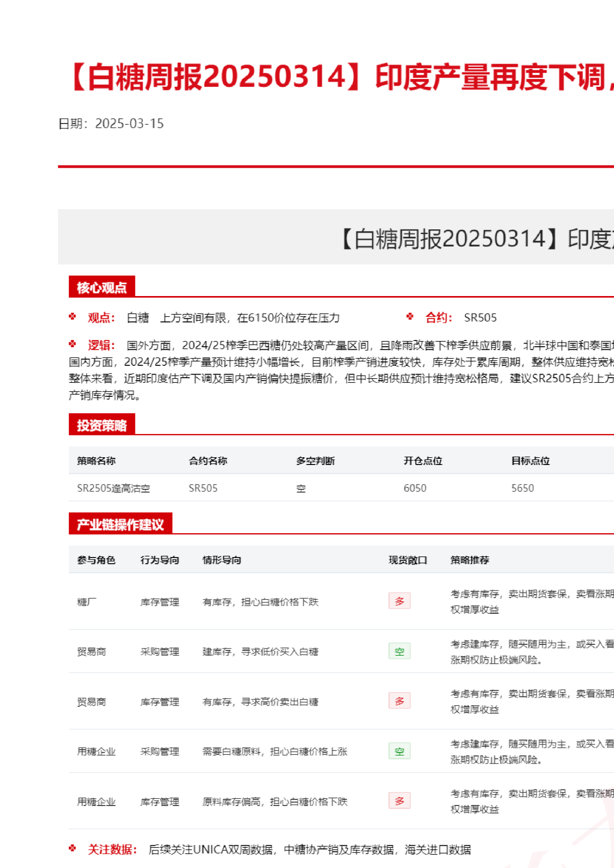Click the red bullet icon beside 逻辑
Viewport: 614px width, 868px height.
click(x=72, y=344)
